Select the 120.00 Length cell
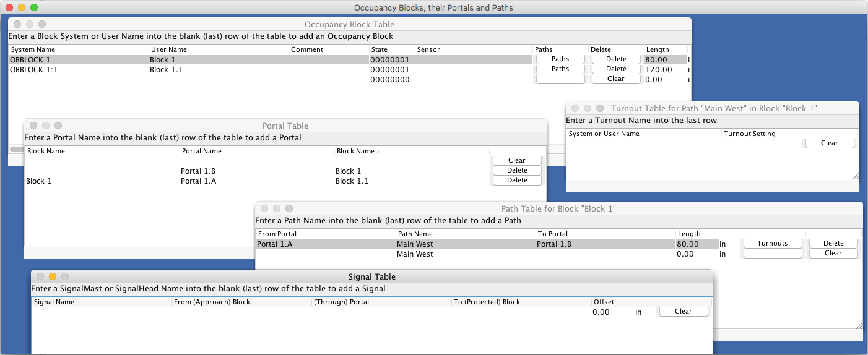 [x=665, y=70]
